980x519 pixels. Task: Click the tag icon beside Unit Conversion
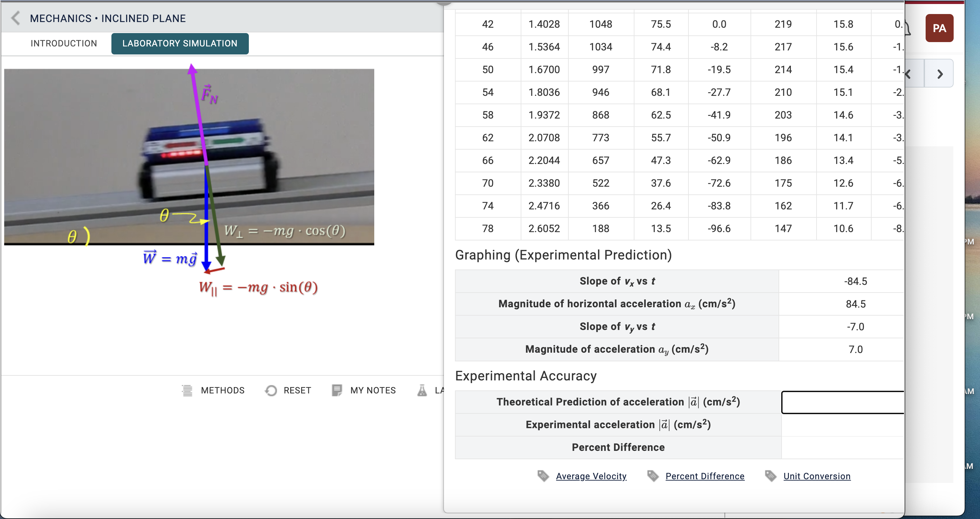click(x=771, y=476)
